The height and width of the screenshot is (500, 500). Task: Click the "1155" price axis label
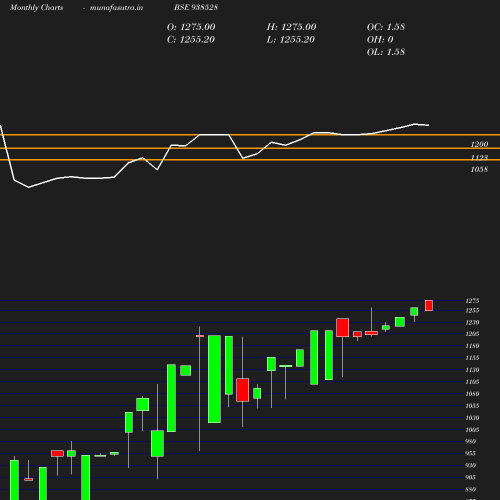pos(472,358)
